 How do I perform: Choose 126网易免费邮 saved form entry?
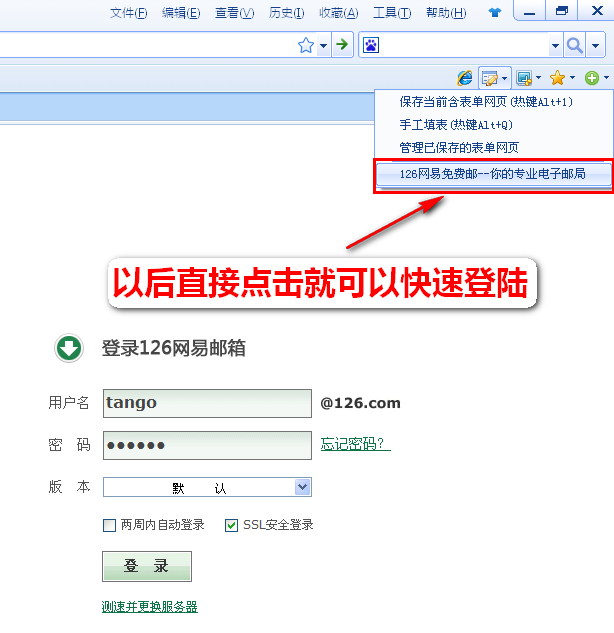494,174
